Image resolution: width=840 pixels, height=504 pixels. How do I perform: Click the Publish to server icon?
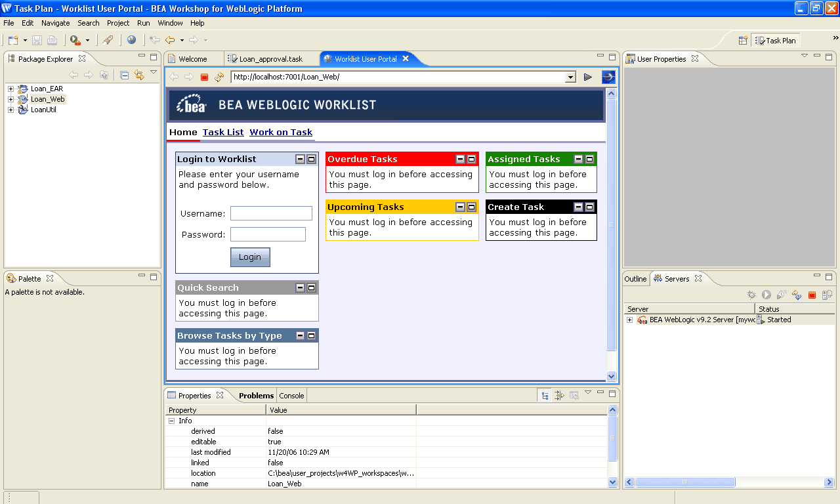tap(827, 295)
